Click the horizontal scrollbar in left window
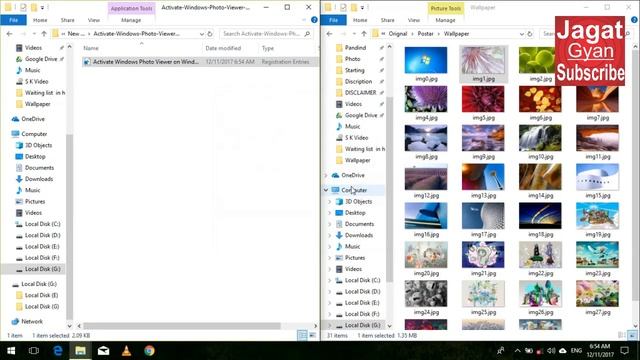640x360 pixels. tap(182, 326)
